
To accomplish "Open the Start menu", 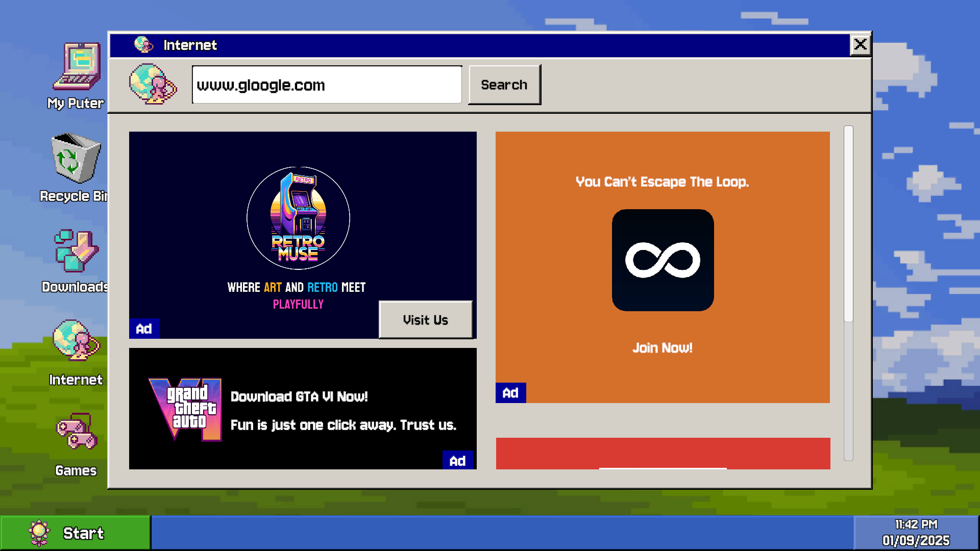I will [x=76, y=533].
